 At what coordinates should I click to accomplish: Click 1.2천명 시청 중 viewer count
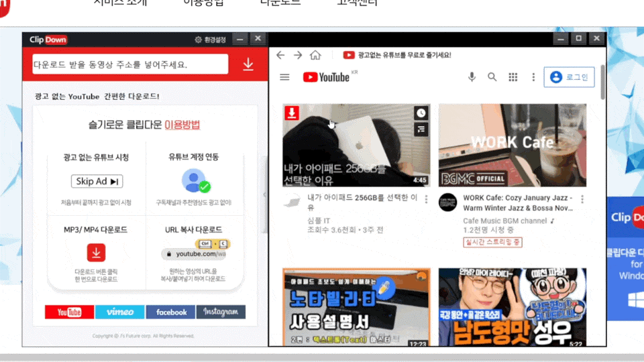(488, 230)
